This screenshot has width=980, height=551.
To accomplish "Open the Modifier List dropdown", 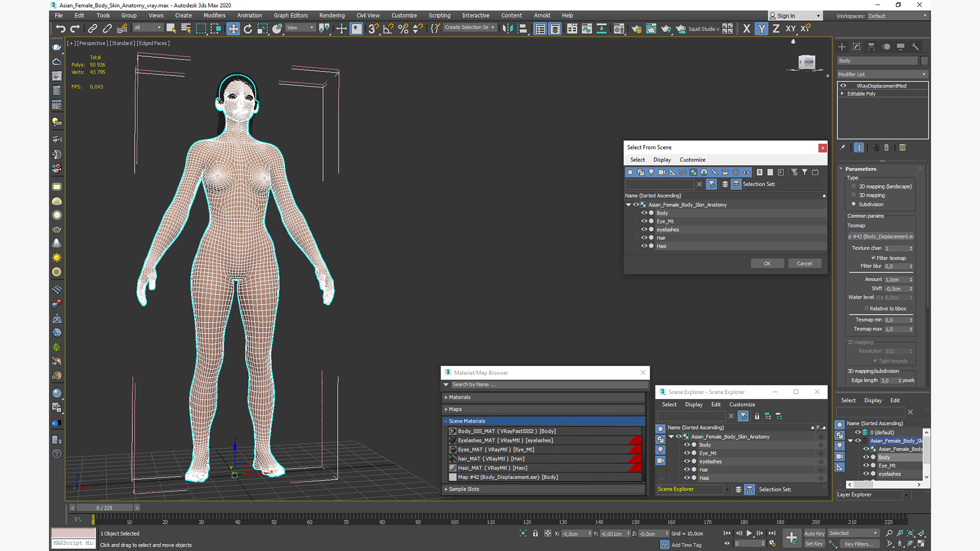I will click(882, 74).
